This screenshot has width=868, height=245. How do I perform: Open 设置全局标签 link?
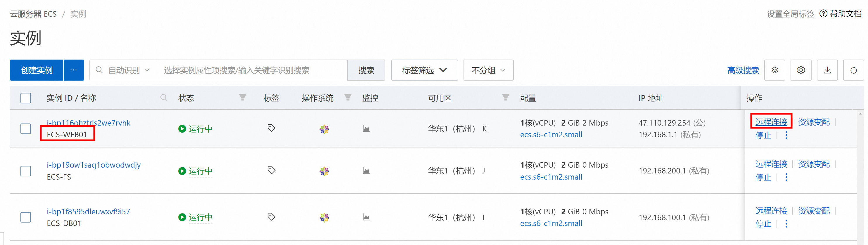coord(790,14)
